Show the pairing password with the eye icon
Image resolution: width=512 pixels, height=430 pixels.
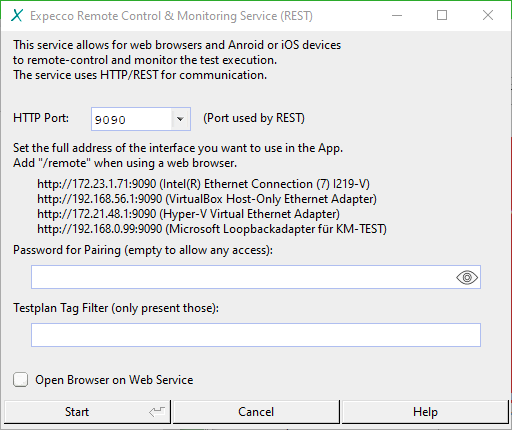(x=467, y=277)
